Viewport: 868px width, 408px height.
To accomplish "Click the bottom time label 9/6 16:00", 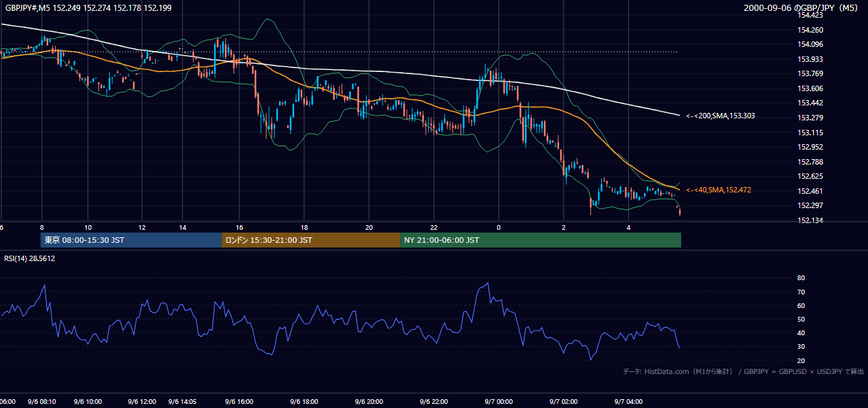I will point(238,402).
